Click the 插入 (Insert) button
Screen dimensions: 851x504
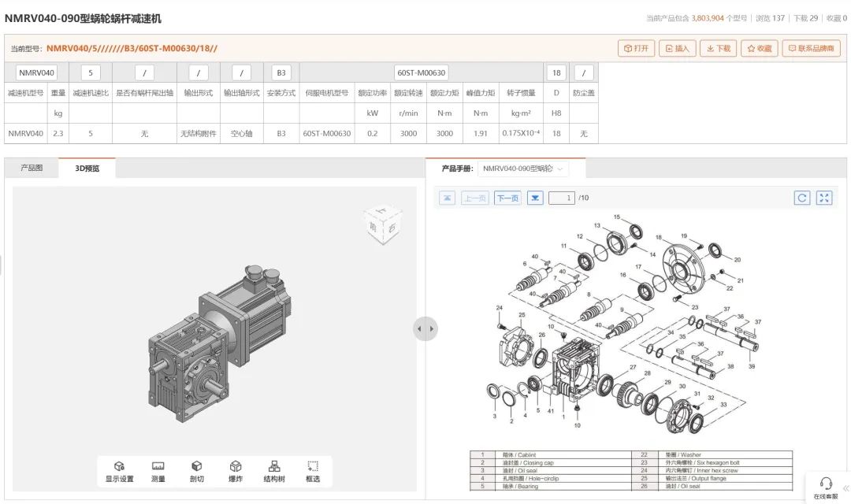tap(678, 48)
